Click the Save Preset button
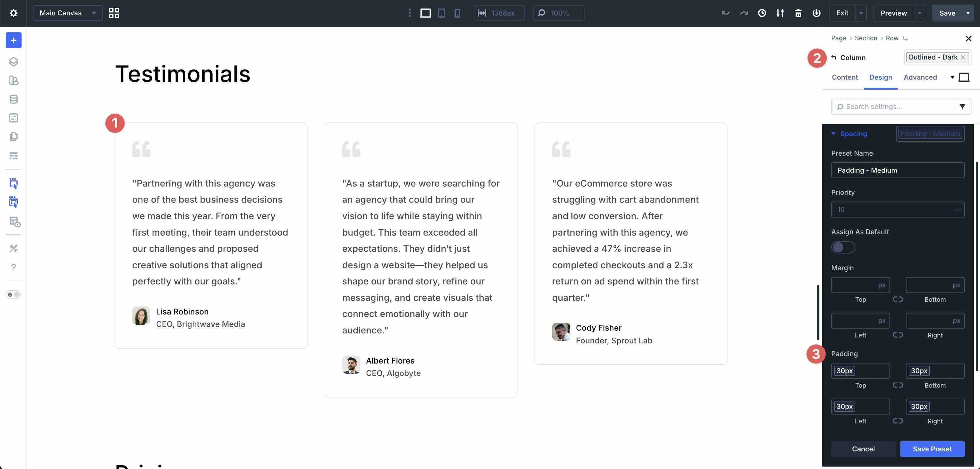This screenshot has width=980, height=469. click(932, 449)
